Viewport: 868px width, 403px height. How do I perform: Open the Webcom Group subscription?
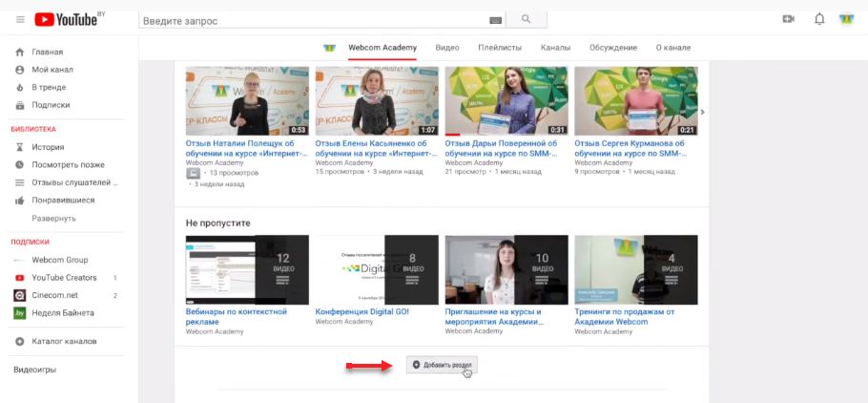[59, 260]
